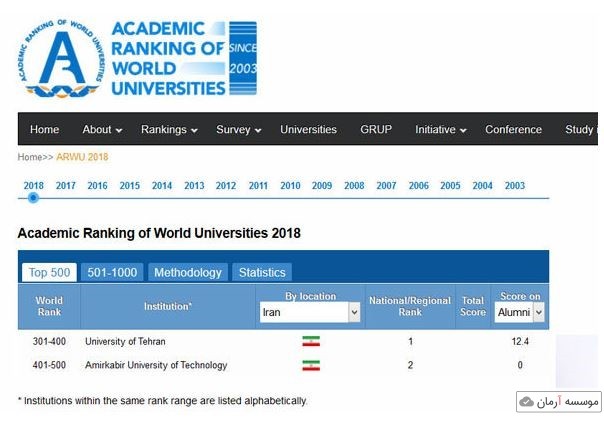Select the Statistics tab
Viewport: 604px width, 421px height.
point(262,272)
